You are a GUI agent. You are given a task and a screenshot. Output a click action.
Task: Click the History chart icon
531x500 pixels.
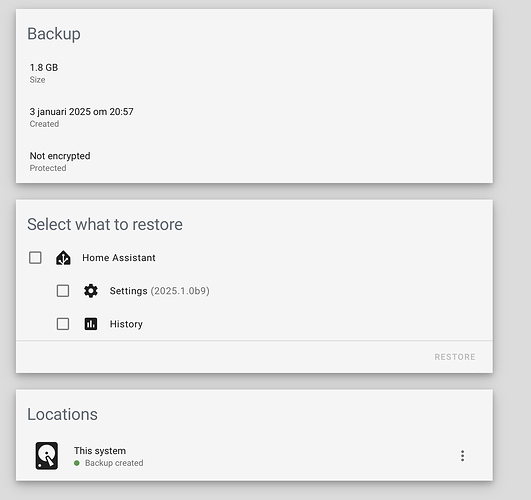(x=91, y=324)
